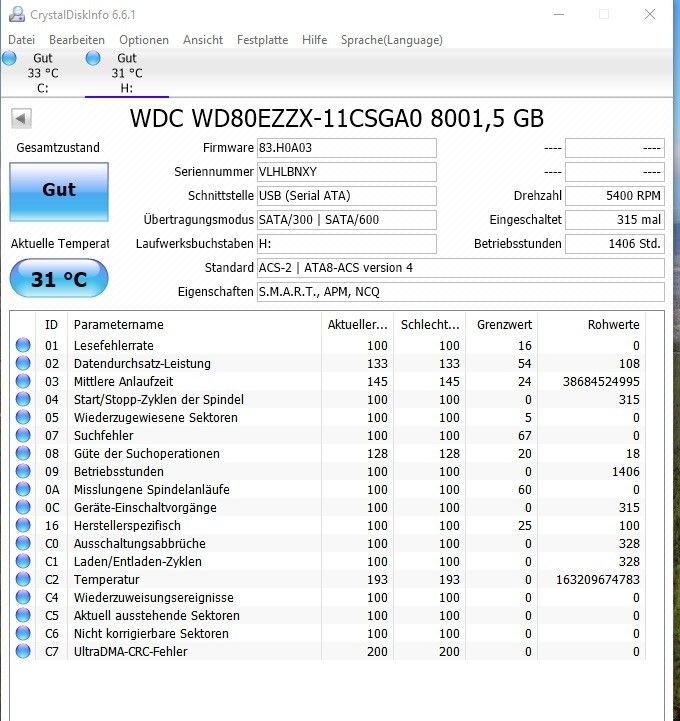Select the Mittlere Anlaufzeit raw value 38684524995
The image size is (680, 721).
tap(601, 381)
